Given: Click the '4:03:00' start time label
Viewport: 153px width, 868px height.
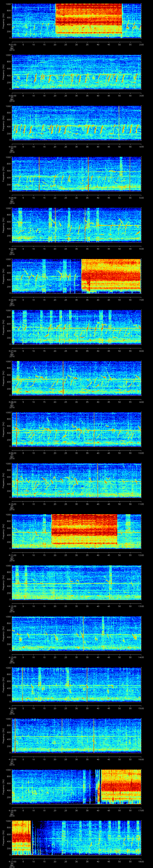Looking at the screenshot, I should coord(12,146).
